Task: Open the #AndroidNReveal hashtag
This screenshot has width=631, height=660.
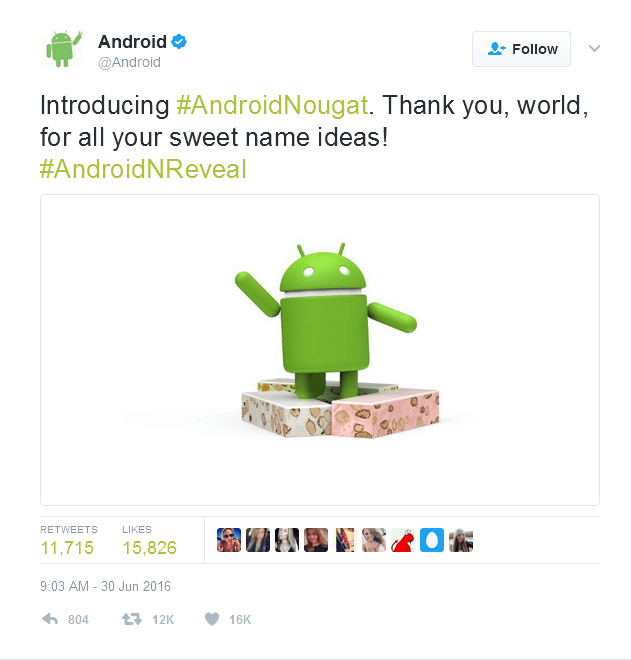Action: [x=143, y=169]
